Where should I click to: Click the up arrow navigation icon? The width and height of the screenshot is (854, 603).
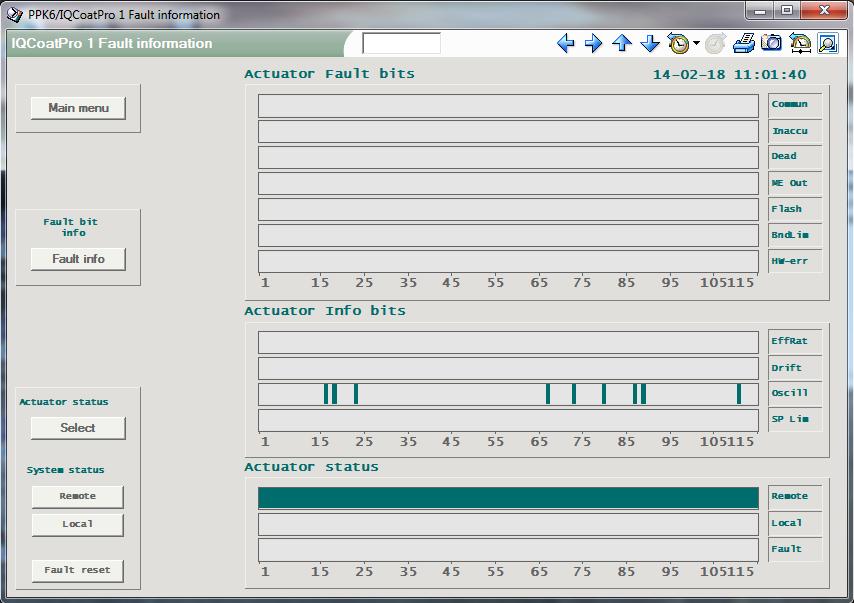coord(621,43)
